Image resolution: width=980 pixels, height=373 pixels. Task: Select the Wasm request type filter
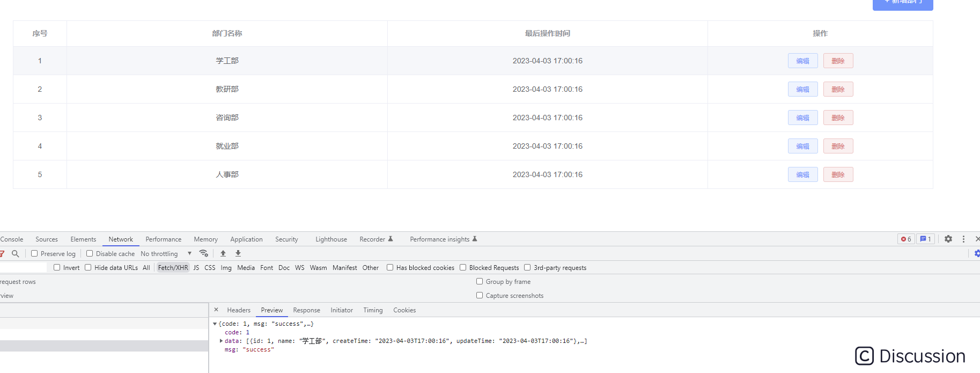click(x=318, y=268)
